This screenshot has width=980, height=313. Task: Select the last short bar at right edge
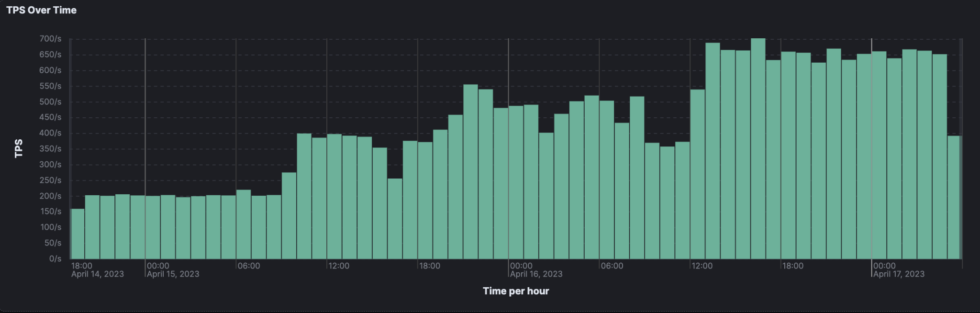954,197
